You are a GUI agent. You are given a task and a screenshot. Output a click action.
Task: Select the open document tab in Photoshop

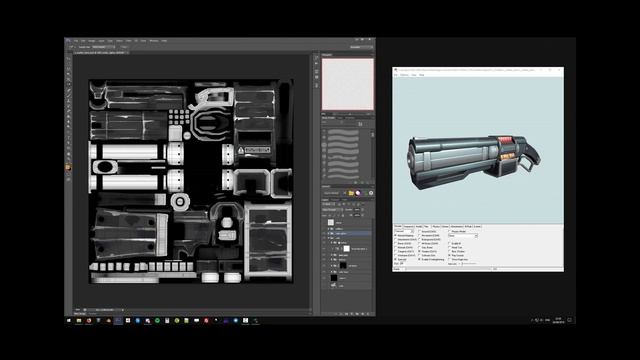(x=100, y=53)
